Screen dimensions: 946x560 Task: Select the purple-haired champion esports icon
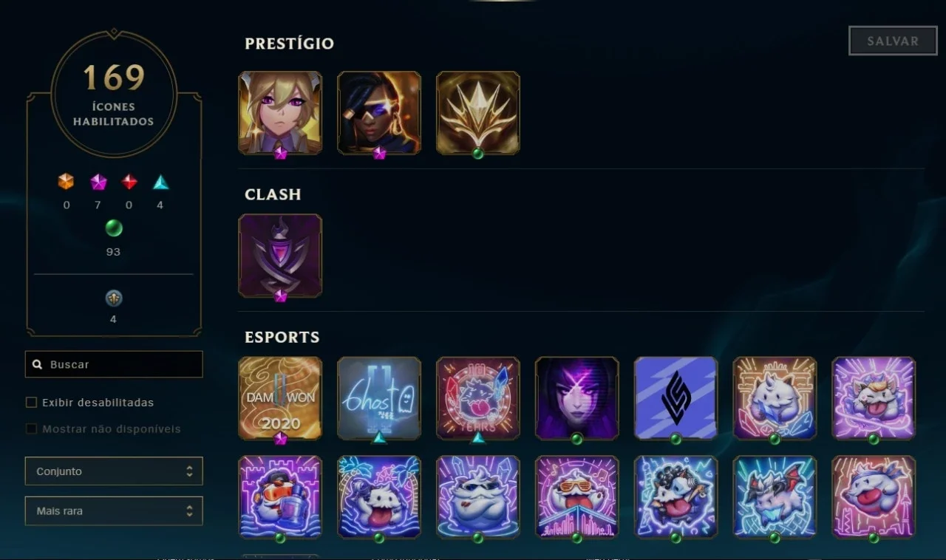[577, 399]
